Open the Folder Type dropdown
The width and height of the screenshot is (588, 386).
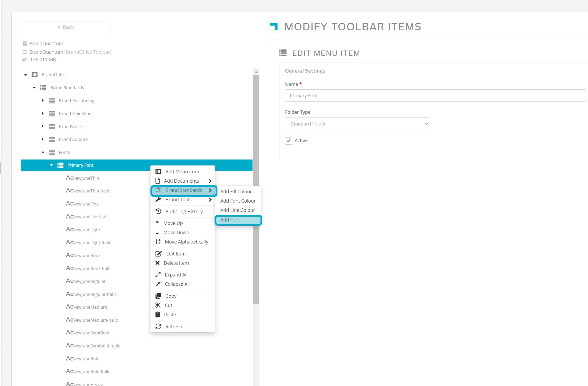[x=357, y=124]
